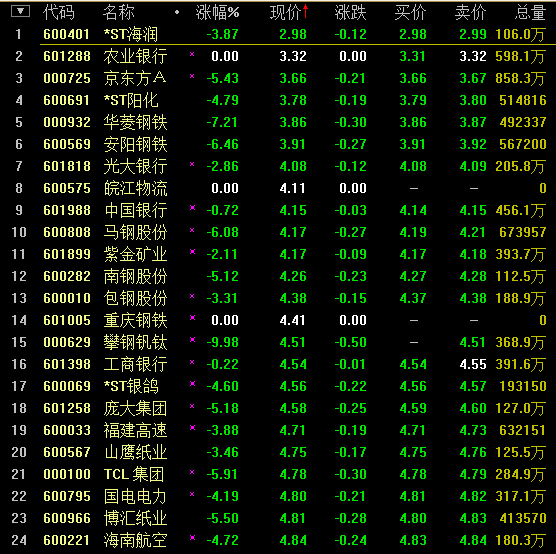Select stock name *ST阳化
Image resolution: width=556 pixels, height=554 pixels.
coord(131,100)
